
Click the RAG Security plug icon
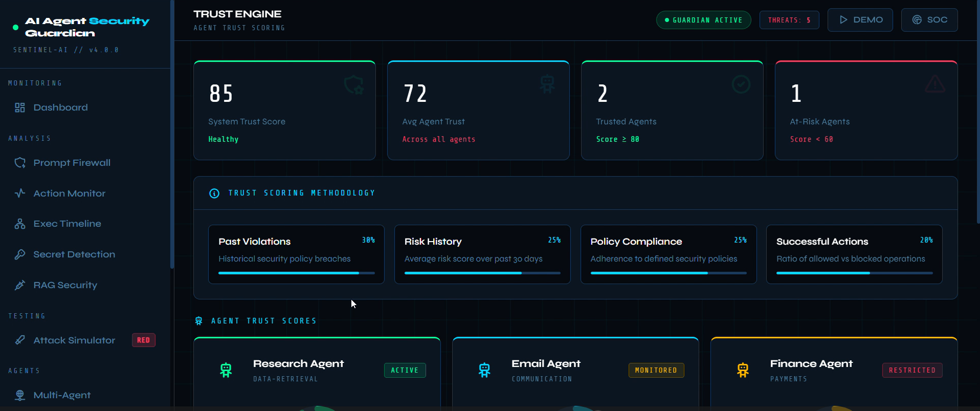[20, 285]
